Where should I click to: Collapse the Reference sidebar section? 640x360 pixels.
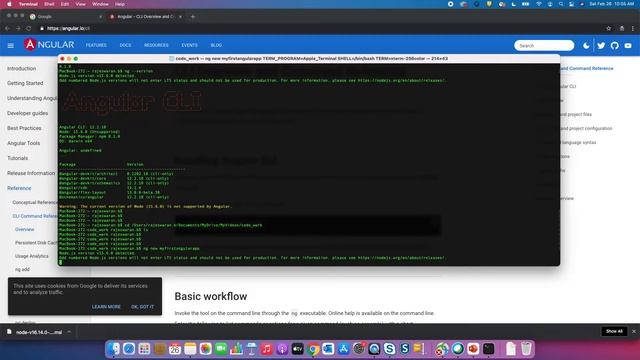tap(19, 188)
